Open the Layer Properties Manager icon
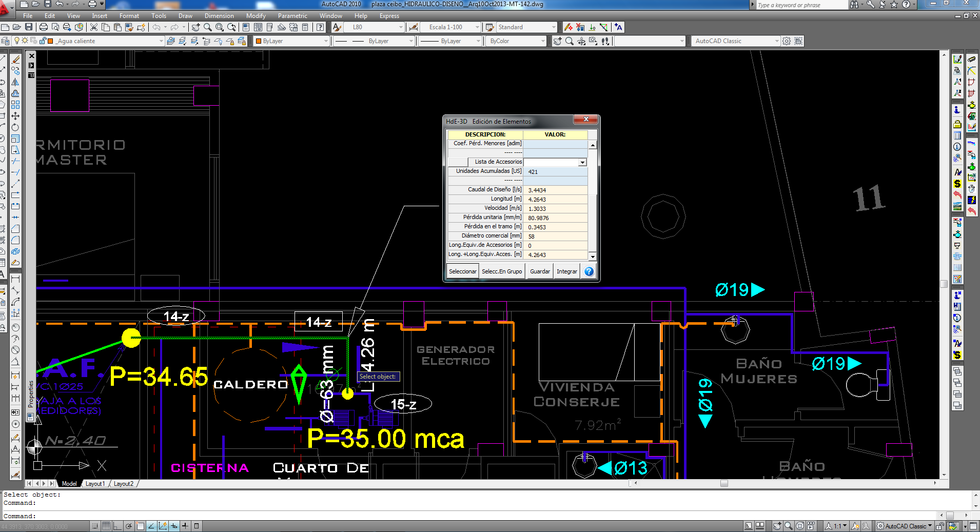The width and height of the screenshot is (980, 532). point(5,41)
